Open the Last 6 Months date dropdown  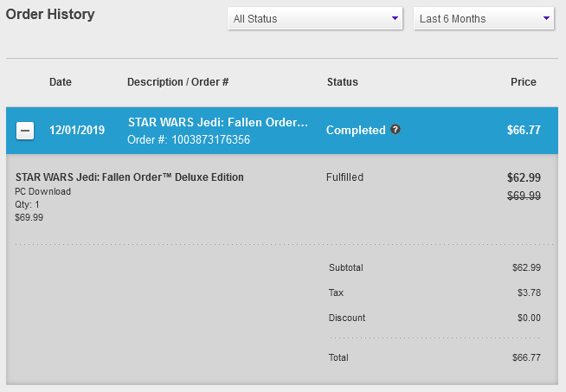[483, 18]
